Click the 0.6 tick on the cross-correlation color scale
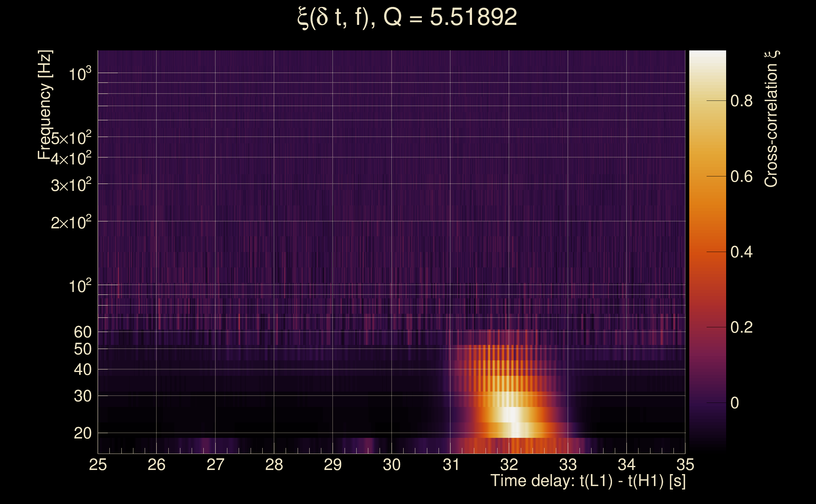Image resolution: width=816 pixels, height=504 pixels. pyautogui.click(x=741, y=176)
